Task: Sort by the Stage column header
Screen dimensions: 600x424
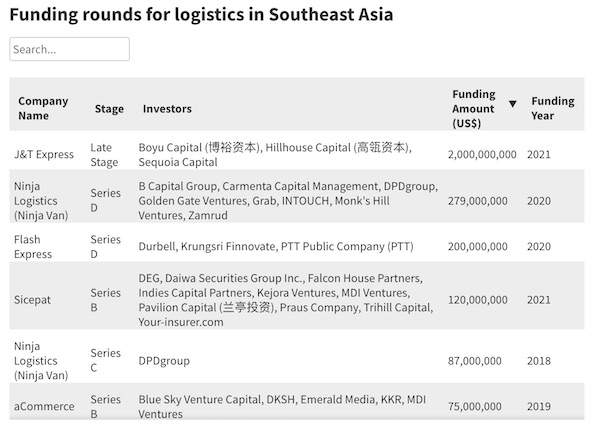Action: pyautogui.click(x=109, y=109)
